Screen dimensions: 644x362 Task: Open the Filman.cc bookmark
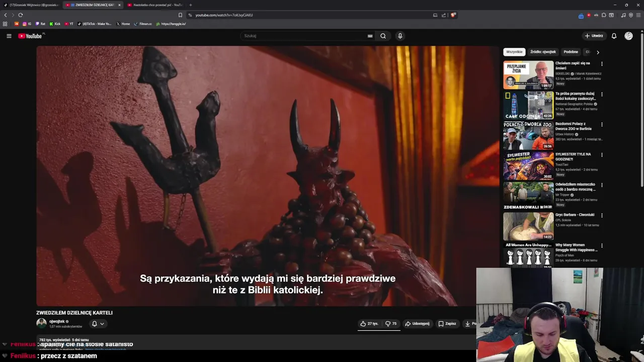pyautogui.click(x=143, y=24)
